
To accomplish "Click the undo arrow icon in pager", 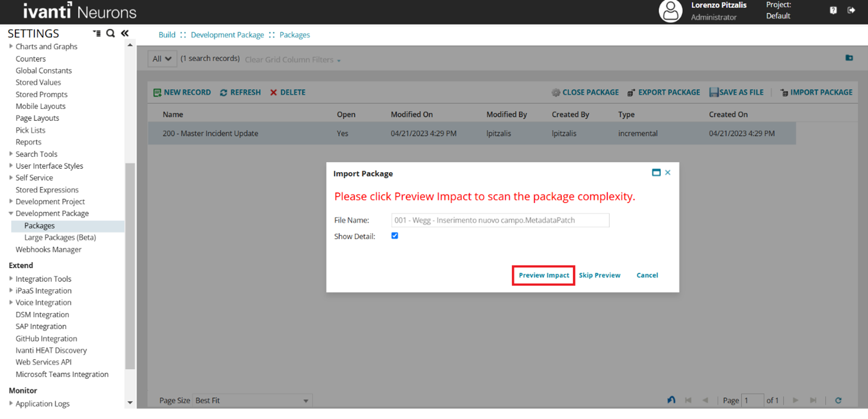I will 671,400.
